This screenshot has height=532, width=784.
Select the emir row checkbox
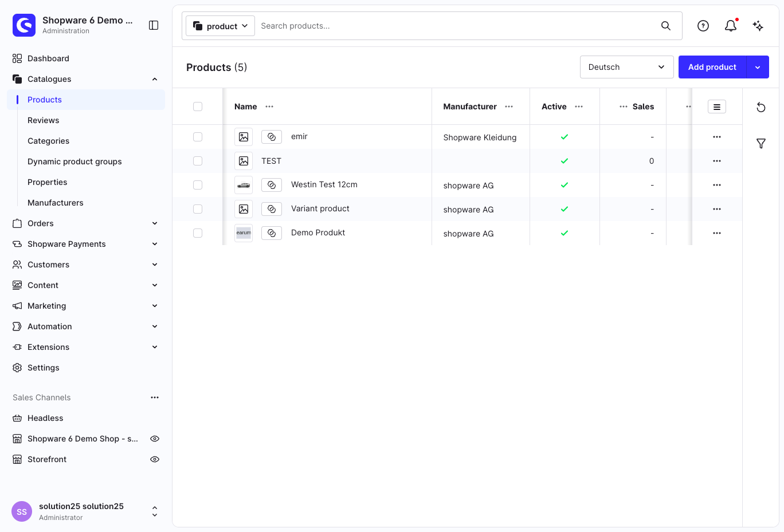[x=198, y=137]
